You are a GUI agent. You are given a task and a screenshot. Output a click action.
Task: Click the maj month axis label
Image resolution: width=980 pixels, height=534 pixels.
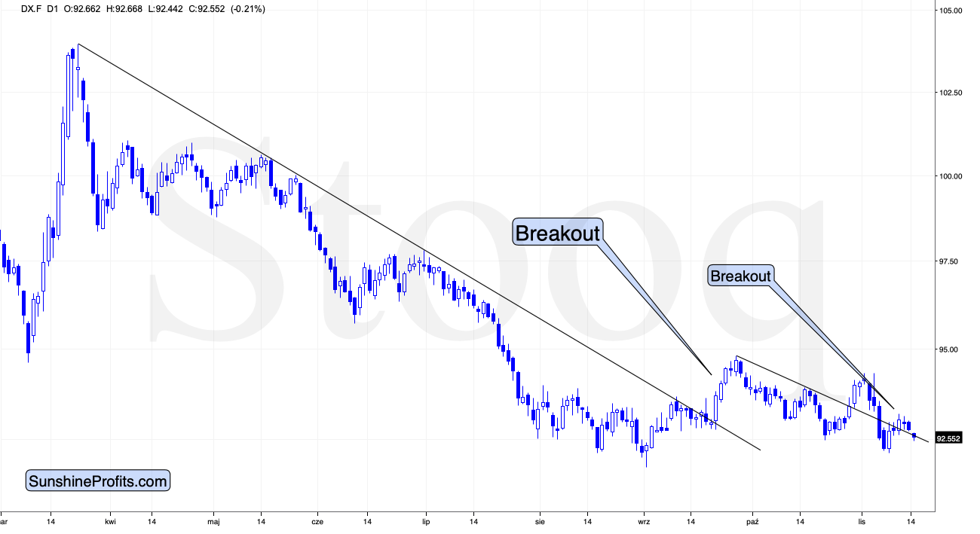pyautogui.click(x=215, y=520)
